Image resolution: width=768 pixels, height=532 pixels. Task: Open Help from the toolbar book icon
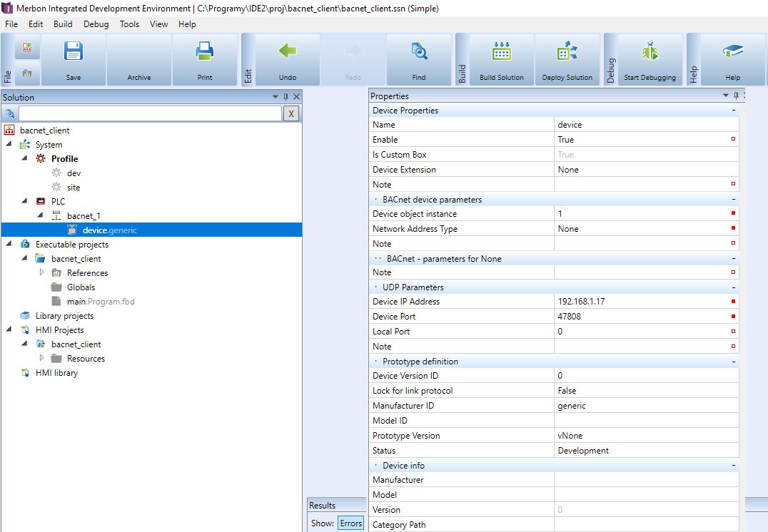tap(732, 53)
